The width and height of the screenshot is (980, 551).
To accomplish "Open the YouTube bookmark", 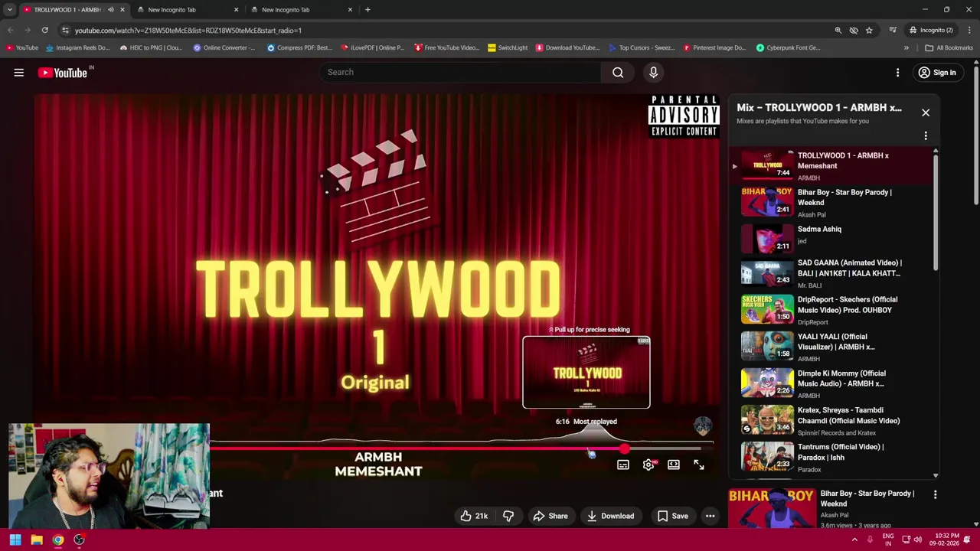I will click(21, 47).
